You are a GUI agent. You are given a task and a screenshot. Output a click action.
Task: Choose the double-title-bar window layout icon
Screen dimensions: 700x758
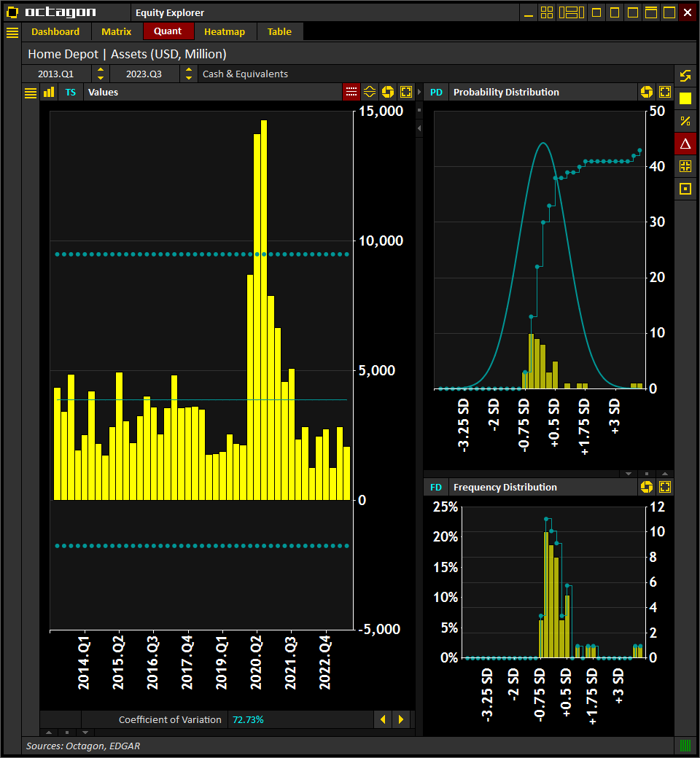click(651, 12)
